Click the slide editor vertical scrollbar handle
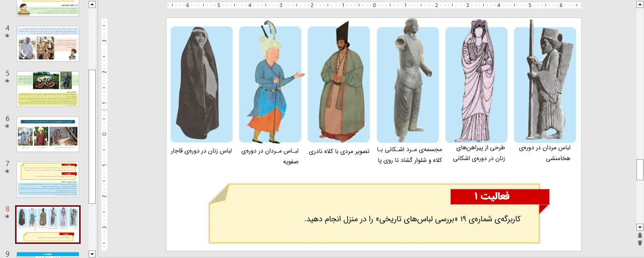The image size is (644, 258). point(640,169)
